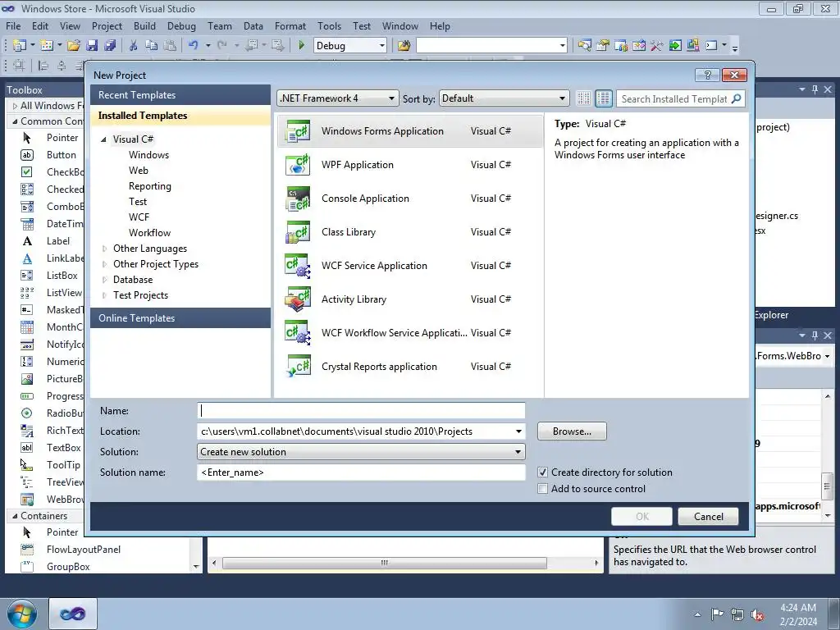
Task: Click Open File icon in main toolbar
Action: [x=74, y=46]
